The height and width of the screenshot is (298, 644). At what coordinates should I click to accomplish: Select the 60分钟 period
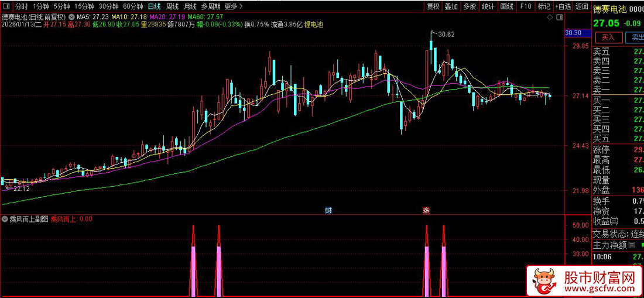coord(133,6)
